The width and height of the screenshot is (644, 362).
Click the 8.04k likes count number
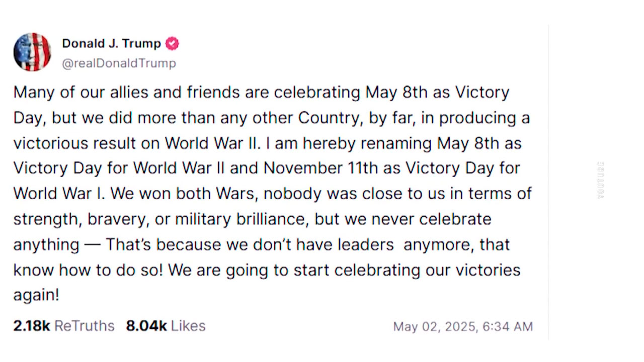pos(146,326)
